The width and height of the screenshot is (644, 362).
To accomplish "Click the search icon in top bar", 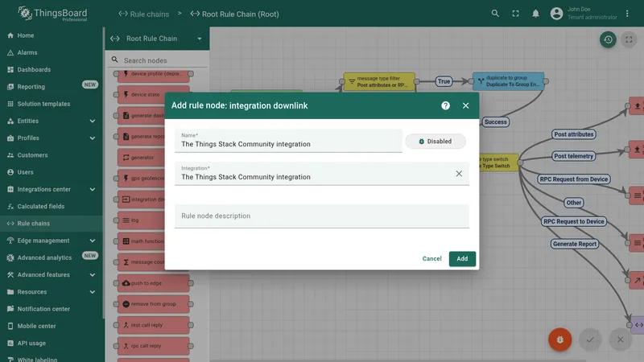I will (495, 14).
